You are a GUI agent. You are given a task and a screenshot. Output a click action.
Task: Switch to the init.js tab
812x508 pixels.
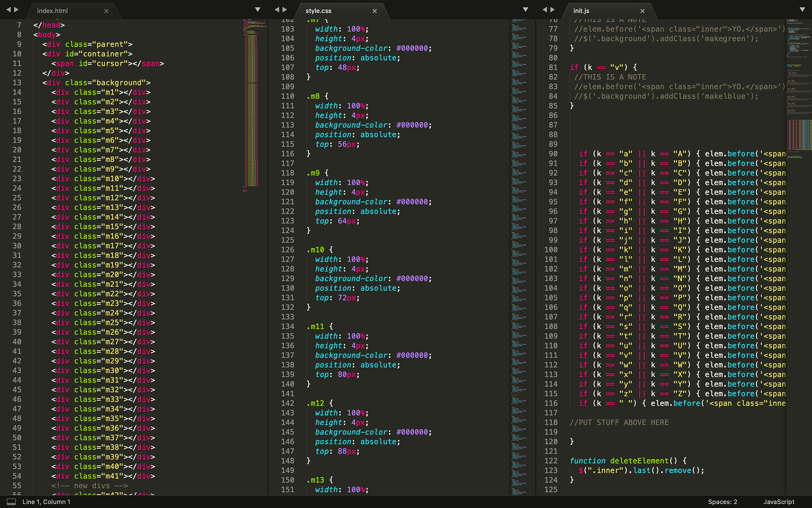(581, 11)
